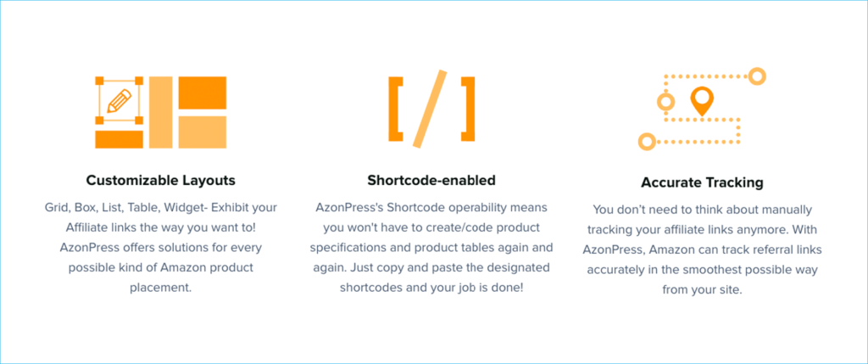Click the bottom-left circle route endpoint
The image size is (868, 364).
646,142
